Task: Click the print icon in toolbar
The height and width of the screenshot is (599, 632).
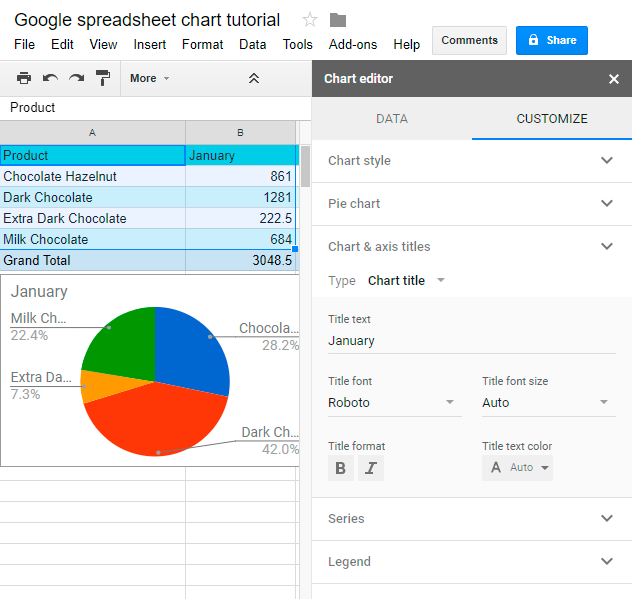Action: pos(24,78)
